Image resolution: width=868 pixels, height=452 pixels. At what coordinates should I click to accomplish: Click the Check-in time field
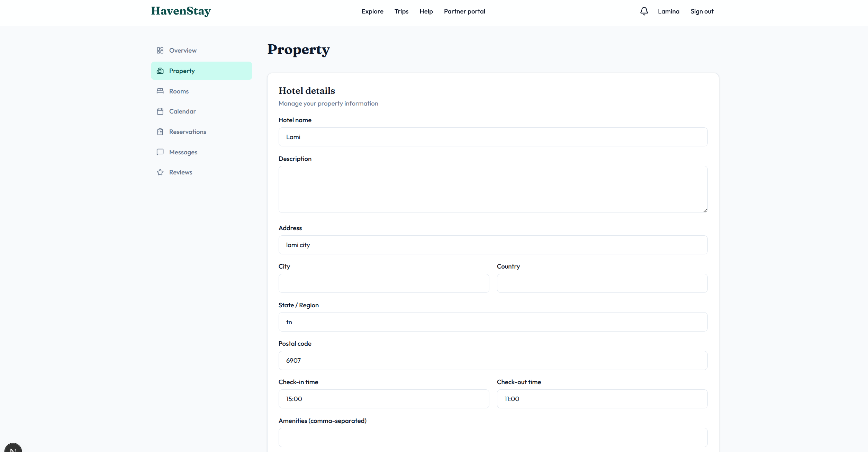coord(384,399)
